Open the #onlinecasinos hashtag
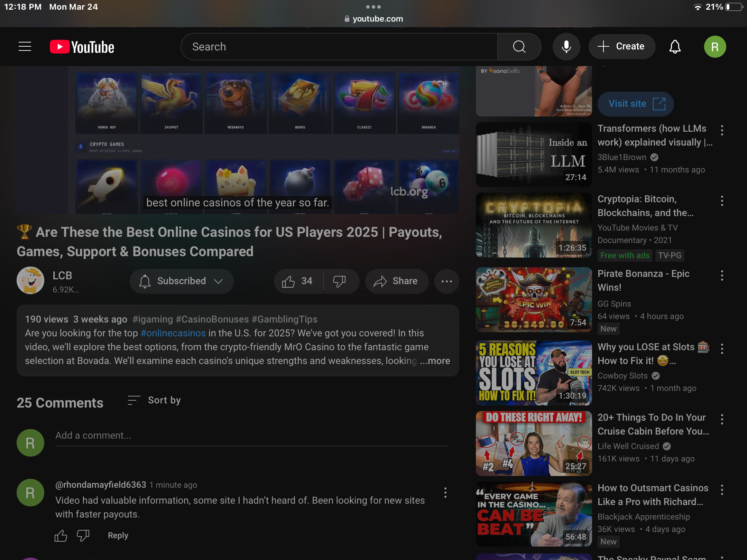The width and height of the screenshot is (747, 560). click(x=173, y=333)
